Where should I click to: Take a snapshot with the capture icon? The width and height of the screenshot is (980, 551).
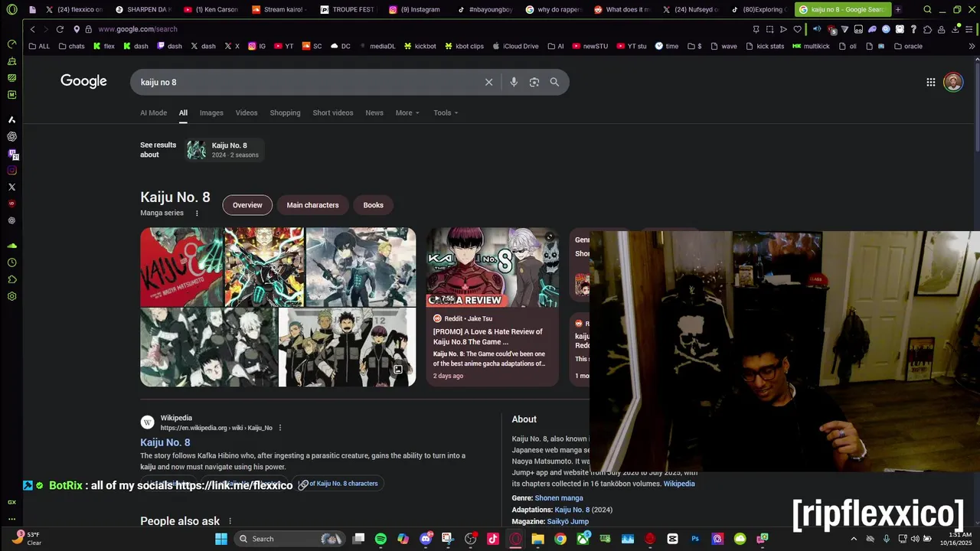click(769, 29)
